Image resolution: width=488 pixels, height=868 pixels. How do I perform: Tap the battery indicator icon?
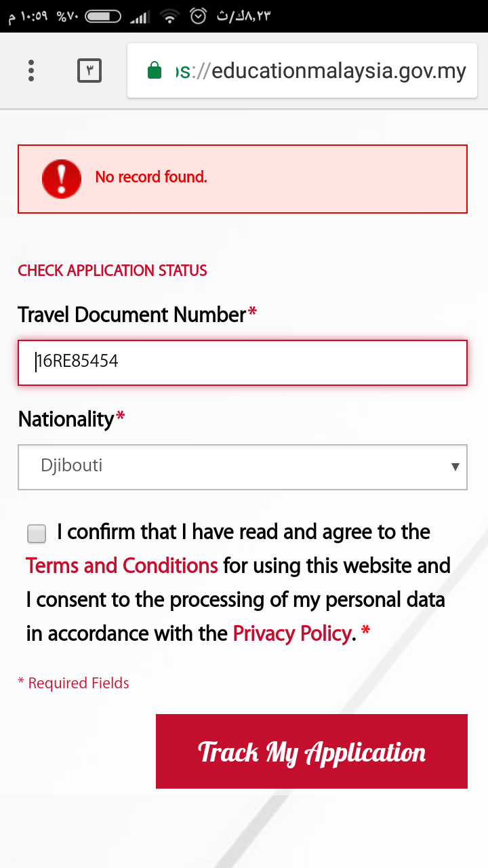(x=104, y=16)
